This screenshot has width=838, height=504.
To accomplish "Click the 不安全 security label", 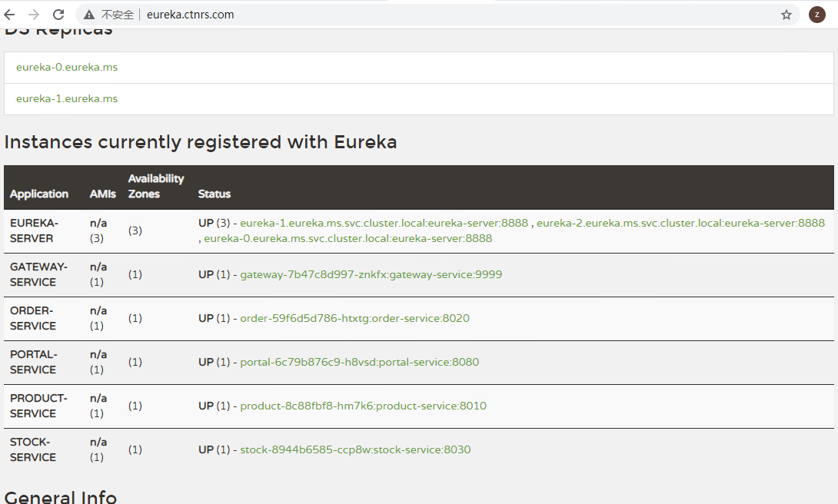I will (x=118, y=15).
